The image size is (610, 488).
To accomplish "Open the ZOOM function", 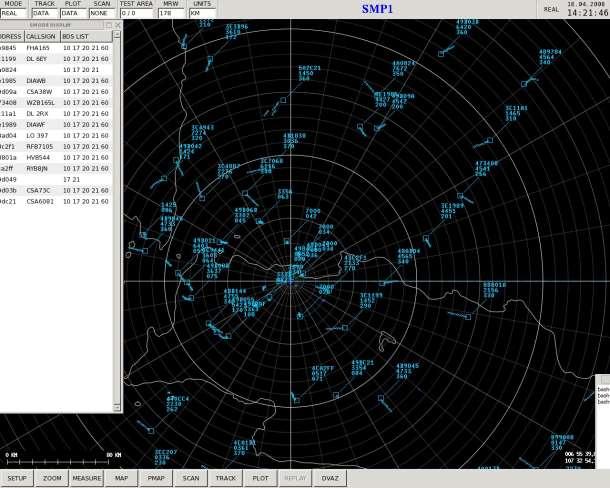I will pyautogui.click(x=52, y=478).
